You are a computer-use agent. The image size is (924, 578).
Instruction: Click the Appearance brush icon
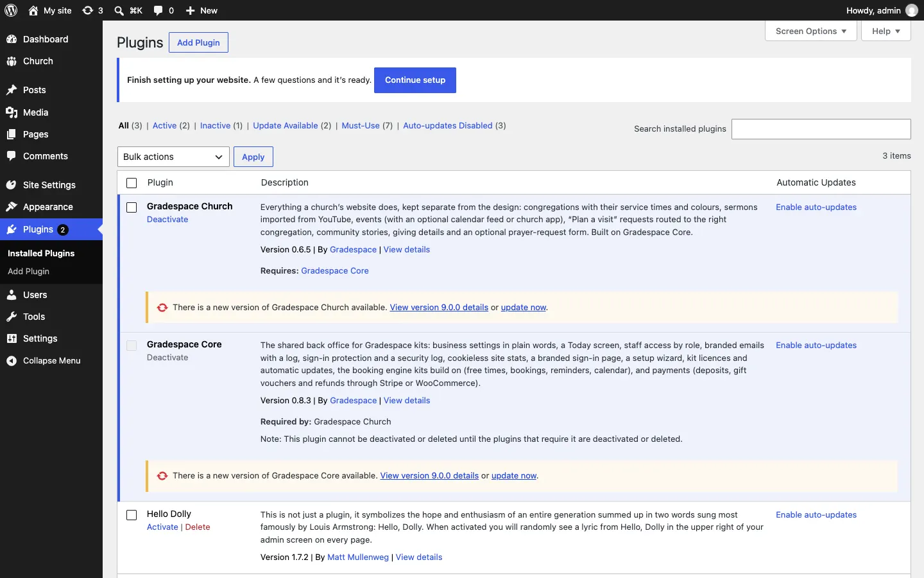[12, 207]
